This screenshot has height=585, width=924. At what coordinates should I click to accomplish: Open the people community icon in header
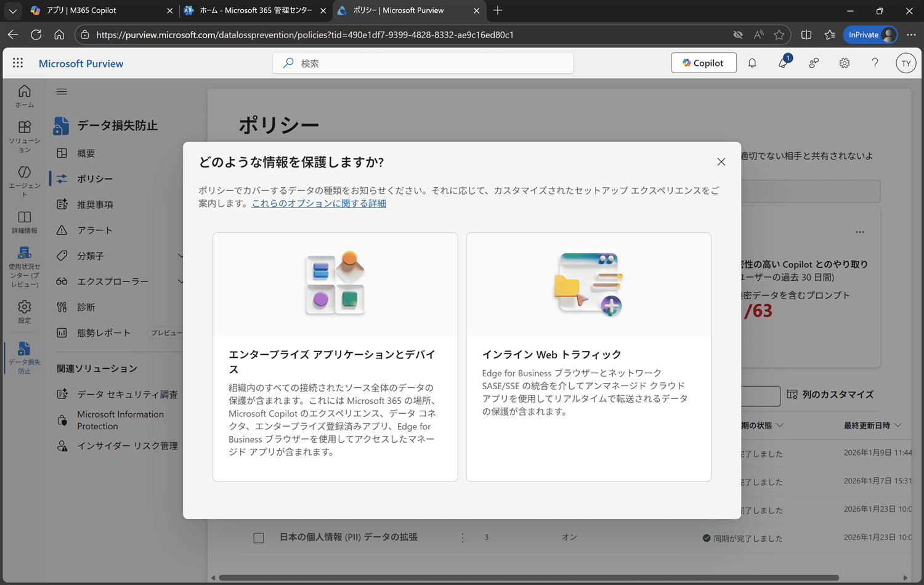point(814,63)
